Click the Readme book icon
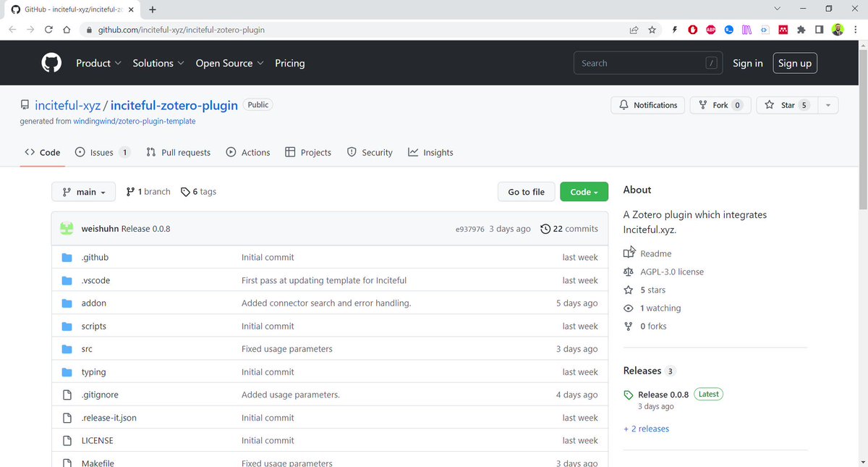The width and height of the screenshot is (868, 467). (x=629, y=253)
